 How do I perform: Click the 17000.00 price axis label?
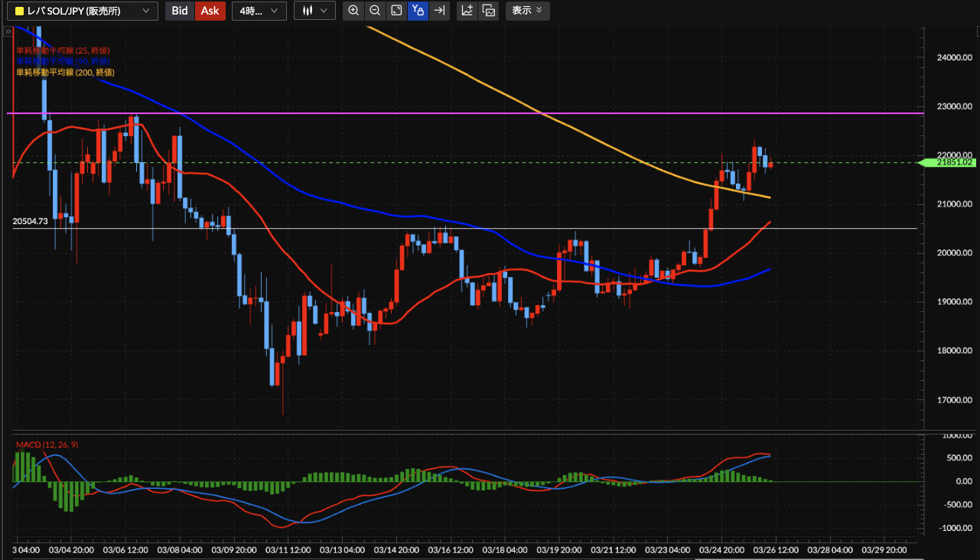coord(953,400)
